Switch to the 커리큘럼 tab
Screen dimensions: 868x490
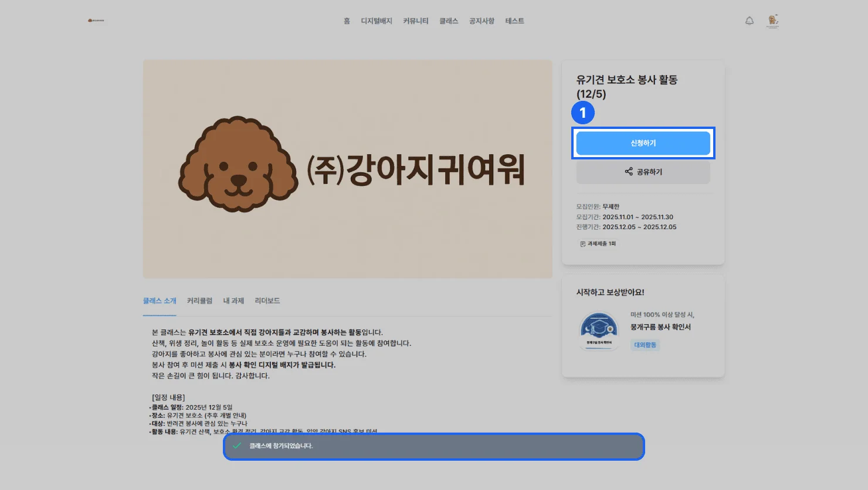point(199,301)
